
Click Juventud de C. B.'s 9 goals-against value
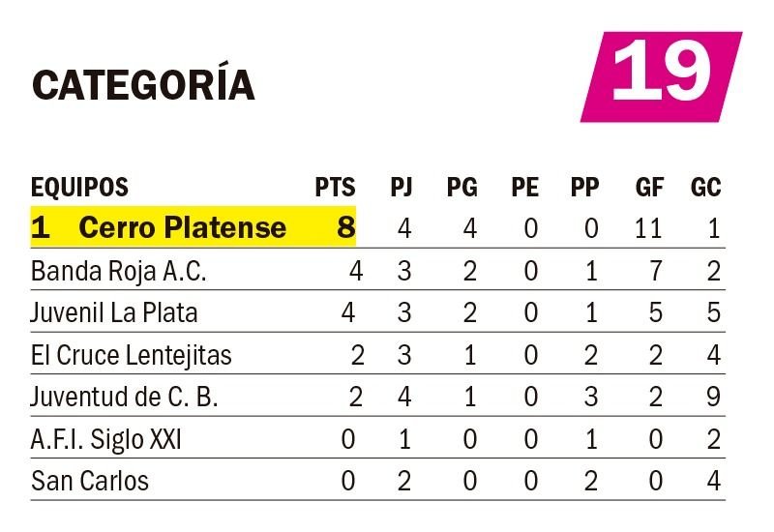pyautogui.click(x=713, y=398)
